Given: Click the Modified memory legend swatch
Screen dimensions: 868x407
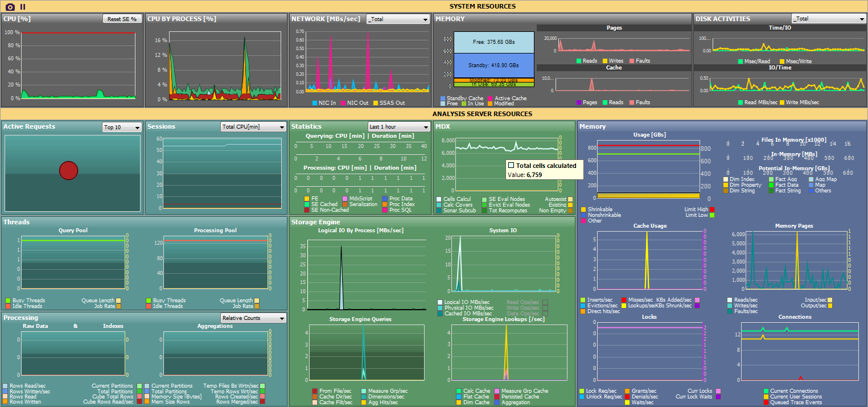Looking at the screenshot, I should (x=490, y=104).
